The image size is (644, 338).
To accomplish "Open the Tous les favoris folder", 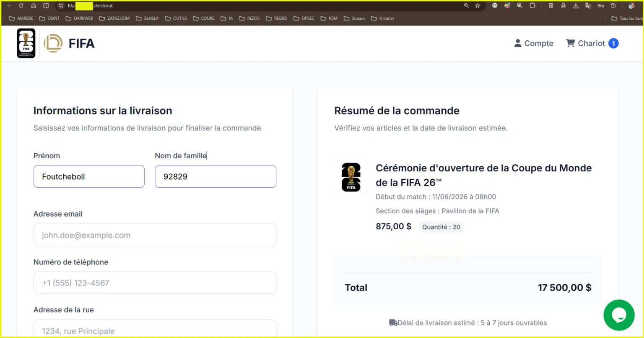I will point(627,18).
